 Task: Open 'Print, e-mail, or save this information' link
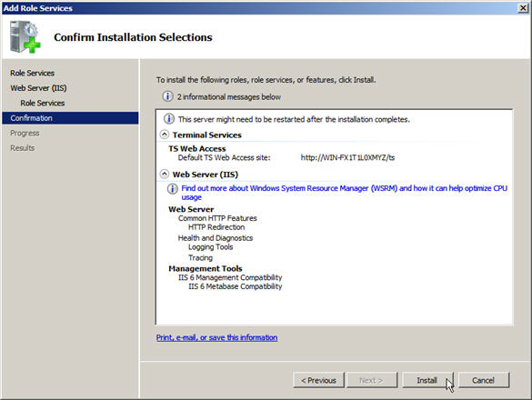coord(216,337)
